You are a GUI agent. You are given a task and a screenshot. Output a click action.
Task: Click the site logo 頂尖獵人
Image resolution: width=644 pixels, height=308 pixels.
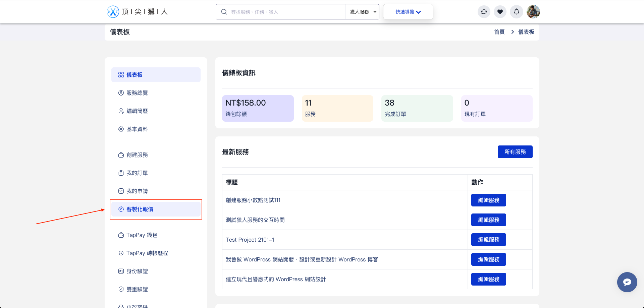[x=137, y=12]
